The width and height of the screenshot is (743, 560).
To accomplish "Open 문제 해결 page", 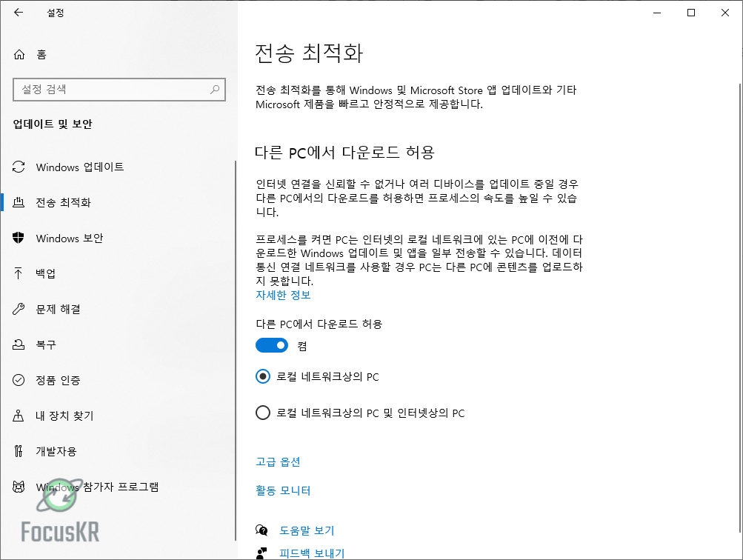I will point(59,309).
